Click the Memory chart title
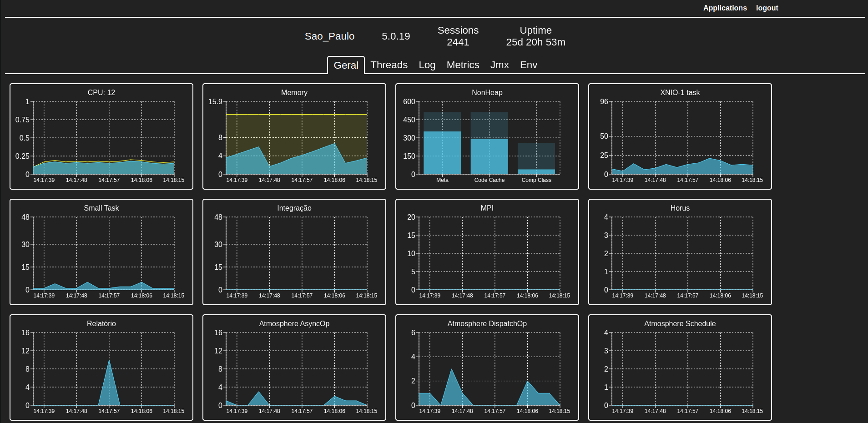868x423 pixels. click(x=294, y=92)
